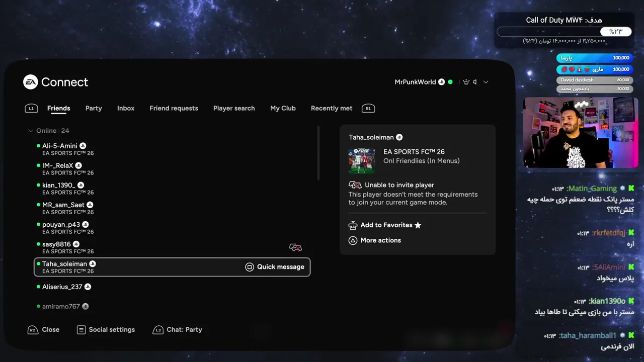Click the Davud dastkesh 60,000 donor bar
The width and height of the screenshot is (644, 362).
(594, 80)
